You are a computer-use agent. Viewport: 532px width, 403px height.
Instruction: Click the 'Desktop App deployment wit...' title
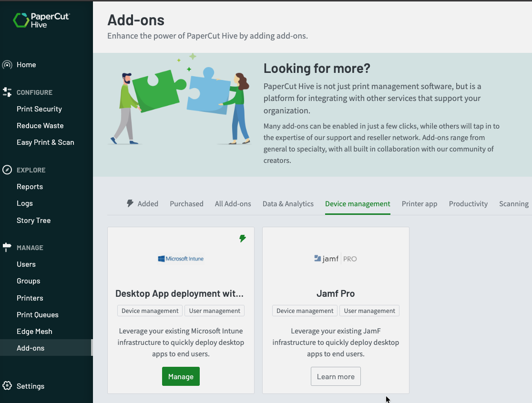coord(180,293)
